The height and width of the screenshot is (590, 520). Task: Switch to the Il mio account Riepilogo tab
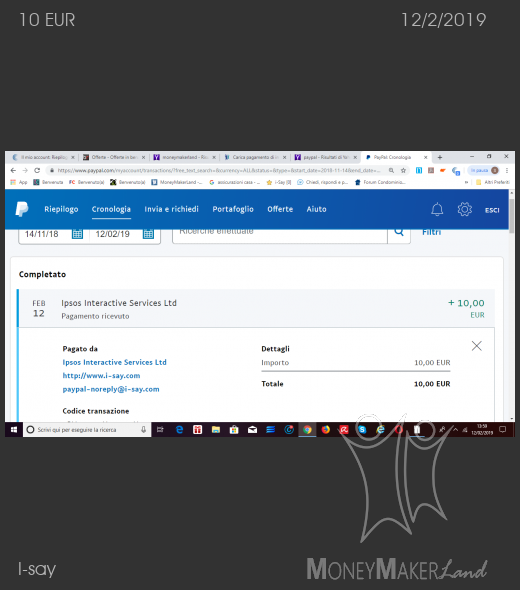[x=43, y=157]
